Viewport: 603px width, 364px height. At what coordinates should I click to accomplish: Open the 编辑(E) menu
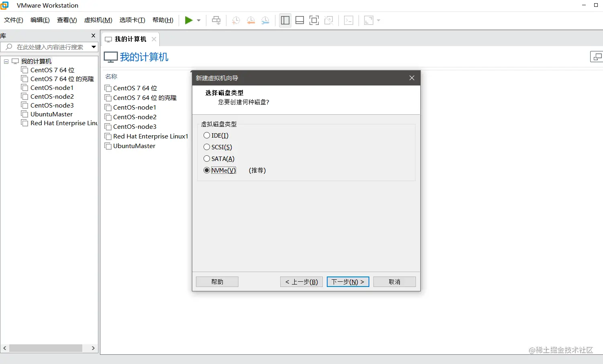pos(40,20)
